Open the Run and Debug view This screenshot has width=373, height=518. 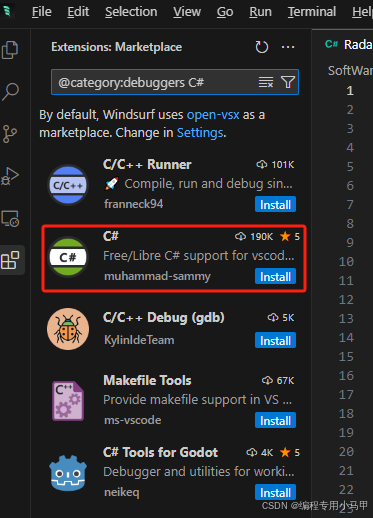point(10,176)
